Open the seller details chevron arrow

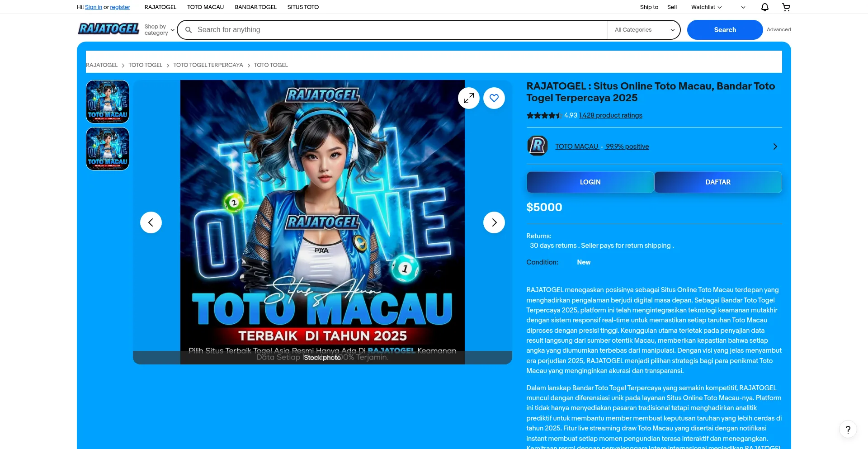click(775, 147)
